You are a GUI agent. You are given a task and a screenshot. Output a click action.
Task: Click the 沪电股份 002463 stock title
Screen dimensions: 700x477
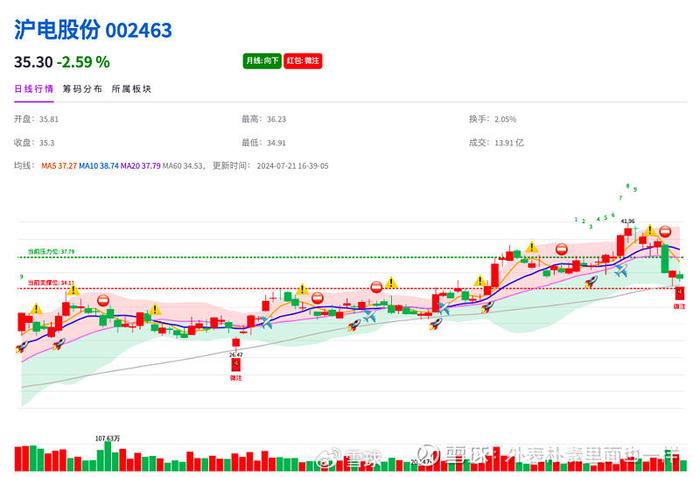93,30
